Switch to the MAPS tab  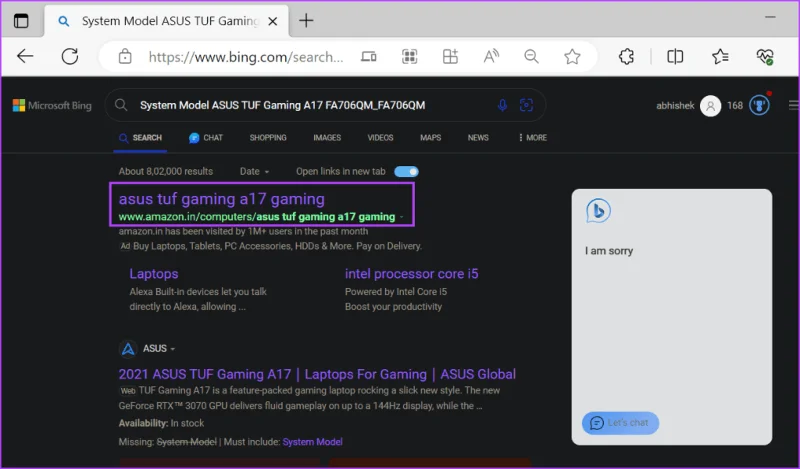click(x=431, y=138)
